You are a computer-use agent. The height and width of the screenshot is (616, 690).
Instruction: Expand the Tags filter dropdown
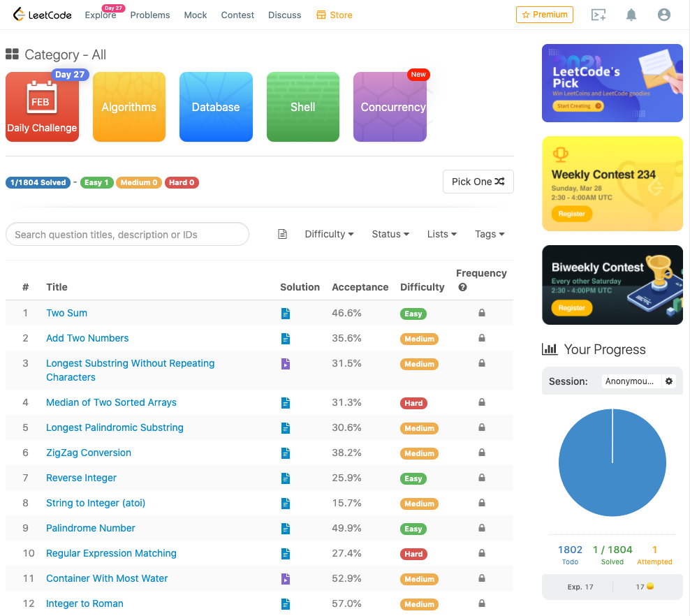(x=490, y=234)
